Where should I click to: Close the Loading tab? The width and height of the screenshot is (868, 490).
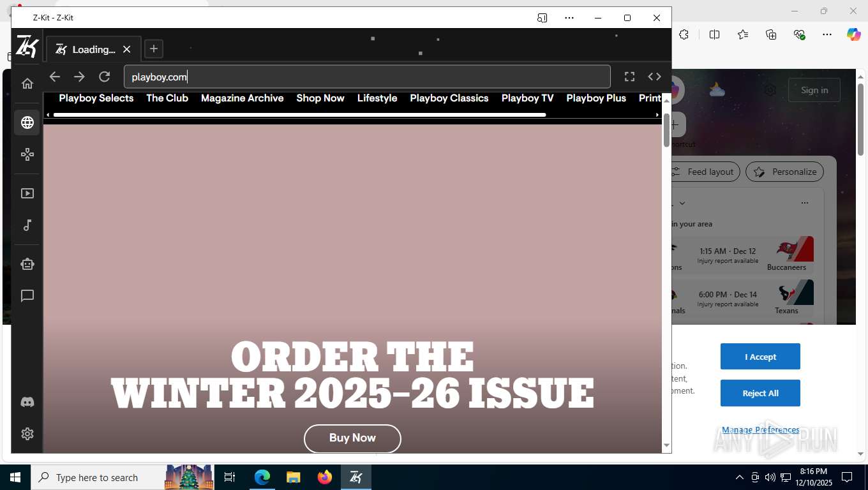(x=127, y=49)
